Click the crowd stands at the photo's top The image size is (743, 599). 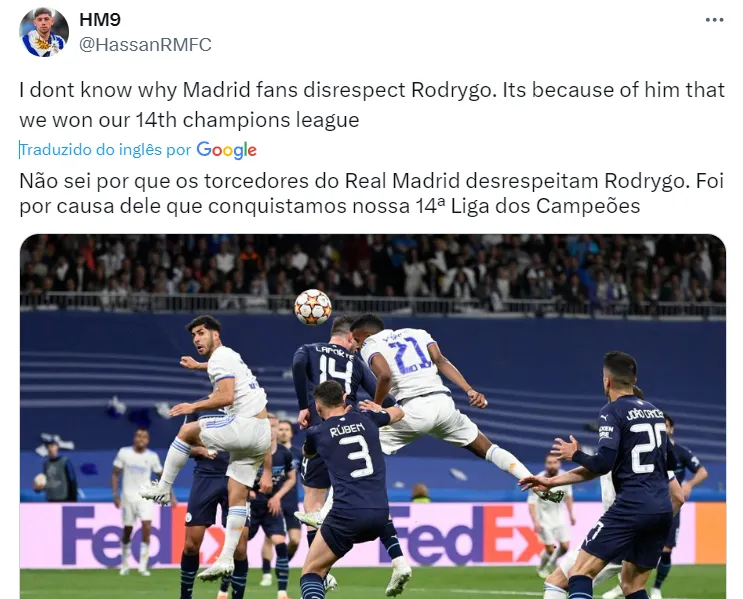click(372, 270)
